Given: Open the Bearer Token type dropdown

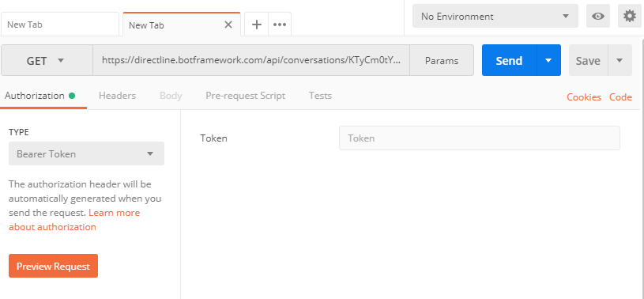Looking at the screenshot, I should coord(86,153).
